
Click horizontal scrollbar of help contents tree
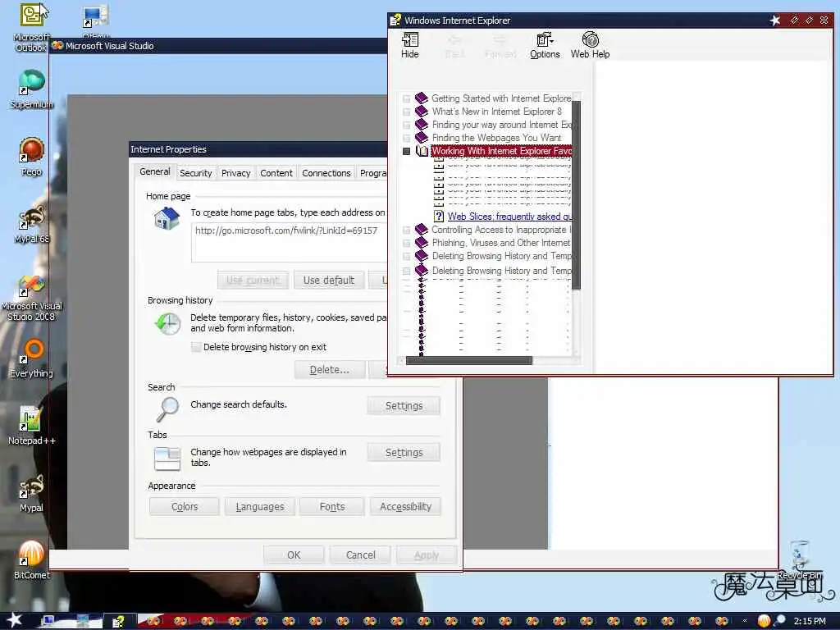pyautogui.click(x=468, y=361)
